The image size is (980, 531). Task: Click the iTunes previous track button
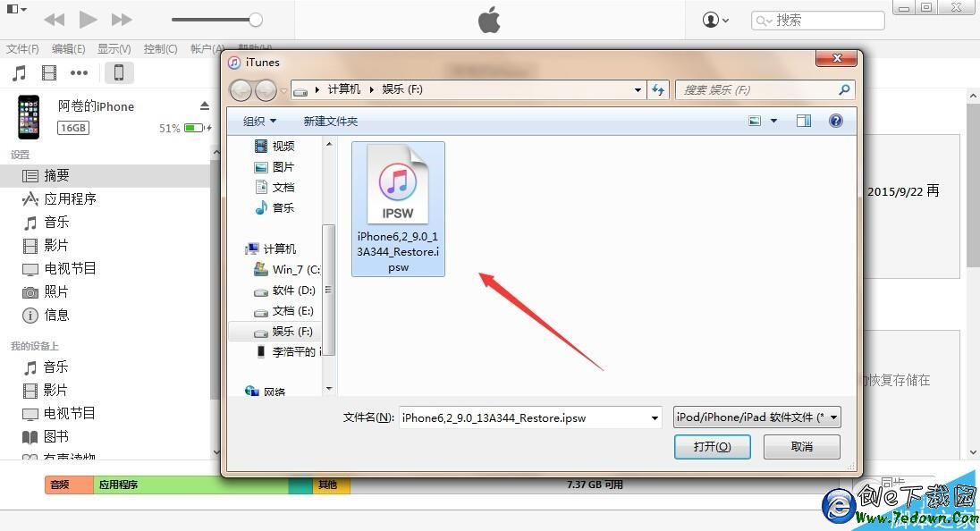[x=55, y=20]
